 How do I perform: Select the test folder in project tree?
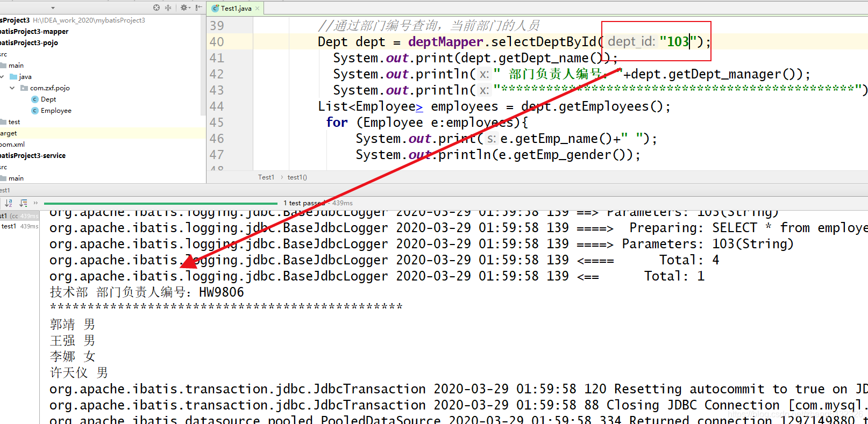14,122
